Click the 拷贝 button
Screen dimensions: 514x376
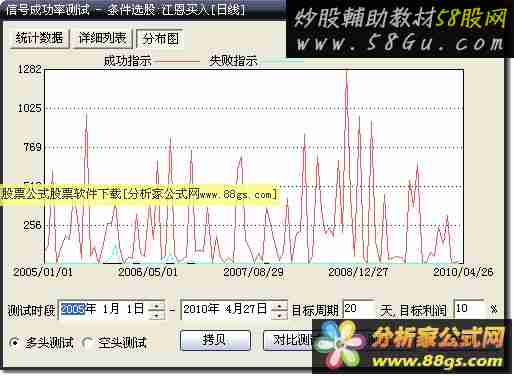click(215, 340)
